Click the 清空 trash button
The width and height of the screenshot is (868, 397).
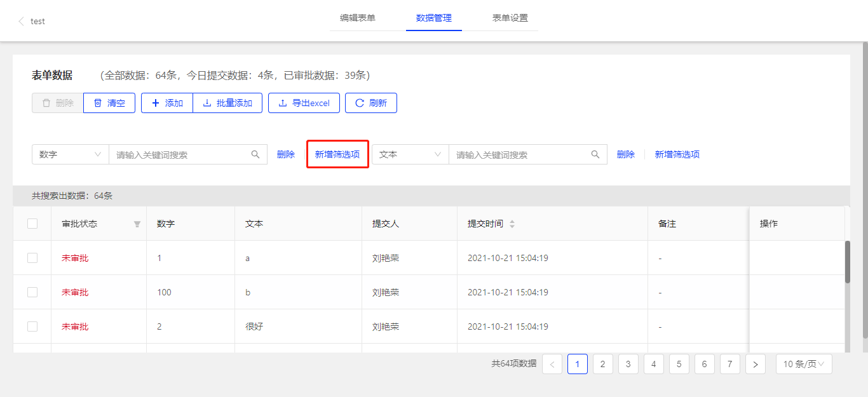click(109, 103)
